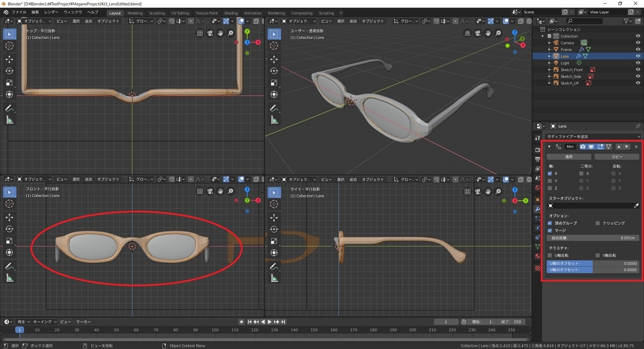
Task: Click the eyedropper for mirror object
Action: click(x=636, y=206)
